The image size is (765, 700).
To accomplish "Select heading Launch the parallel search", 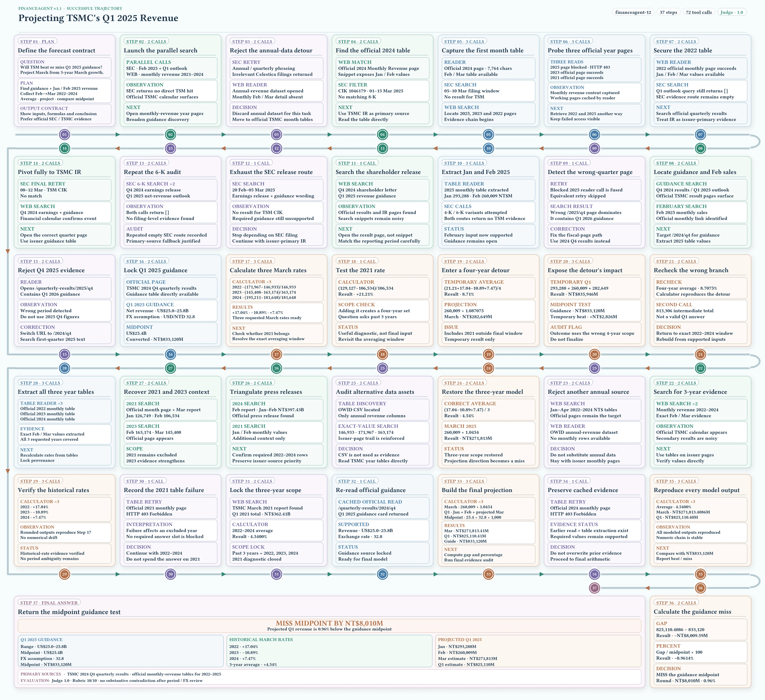I will [160, 50].
